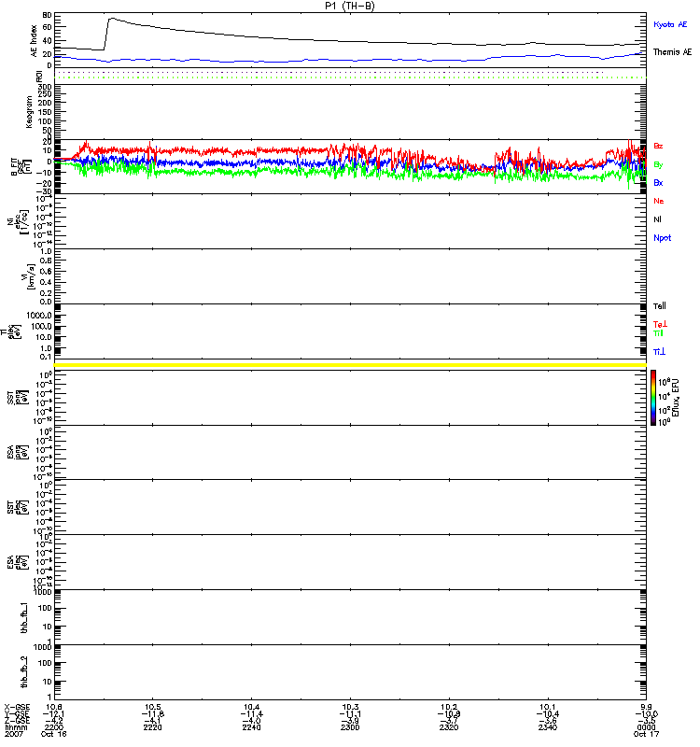
Task: Select the red Bz legend entry
Action: [x=658, y=146]
